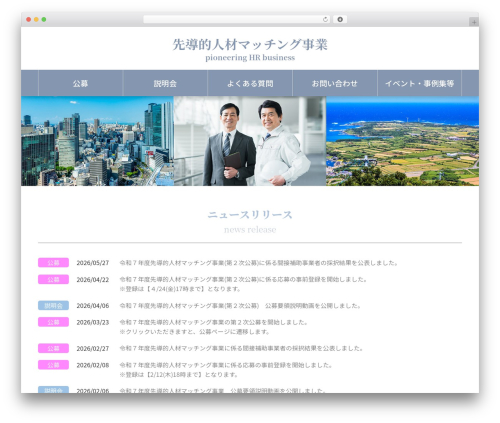
Task: Click the coastal farmland banner image
Action: pyautogui.click(x=402, y=141)
